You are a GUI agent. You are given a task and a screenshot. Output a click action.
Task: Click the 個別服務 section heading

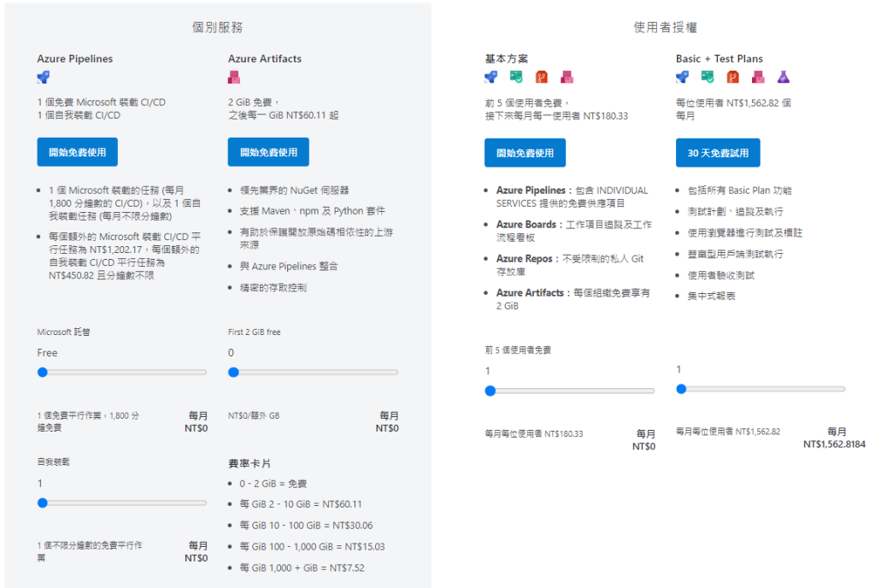[x=218, y=27]
